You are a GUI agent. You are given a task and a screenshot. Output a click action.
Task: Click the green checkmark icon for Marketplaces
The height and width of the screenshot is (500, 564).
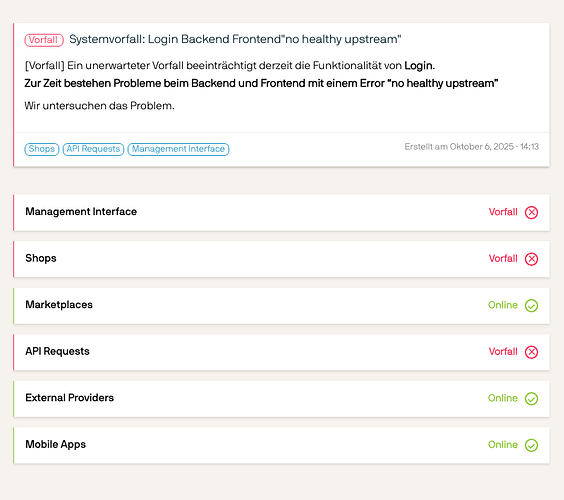(x=531, y=305)
